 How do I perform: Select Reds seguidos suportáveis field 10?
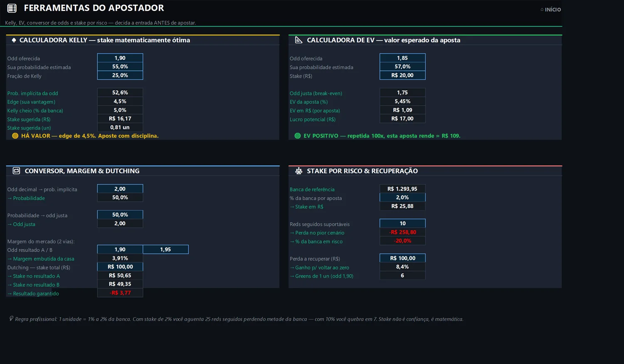click(x=403, y=224)
